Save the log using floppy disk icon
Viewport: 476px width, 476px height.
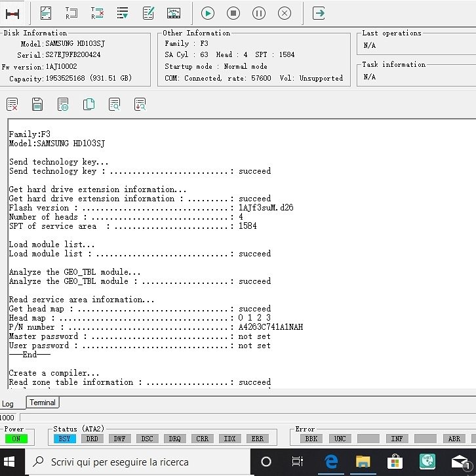pyautogui.click(x=37, y=104)
